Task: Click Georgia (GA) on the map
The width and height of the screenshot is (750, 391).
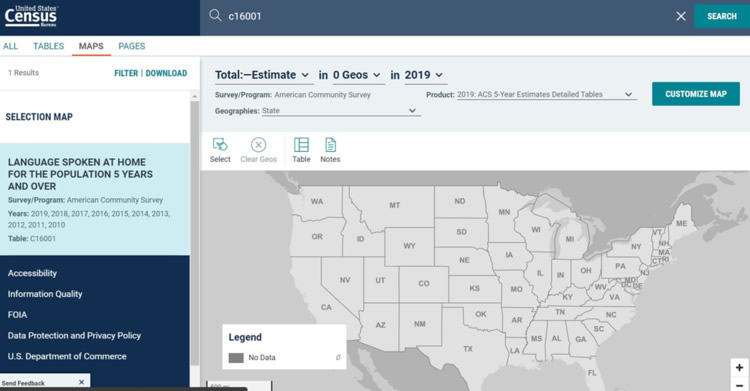Action: 581,339
